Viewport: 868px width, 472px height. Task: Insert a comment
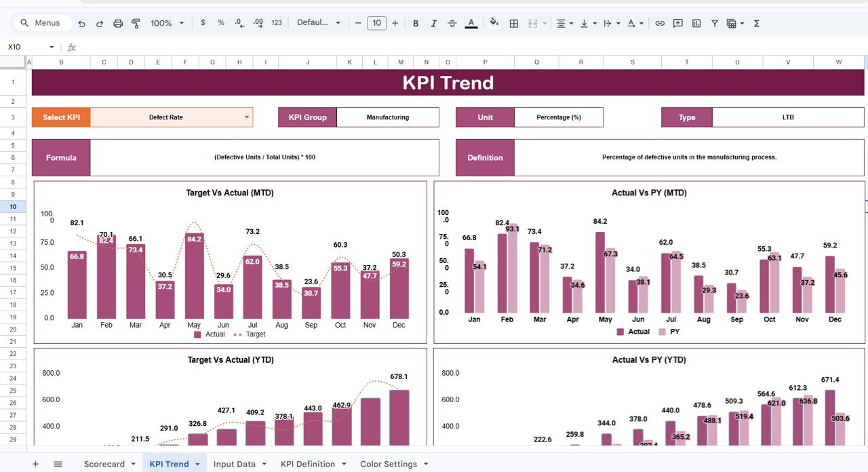click(677, 22)
